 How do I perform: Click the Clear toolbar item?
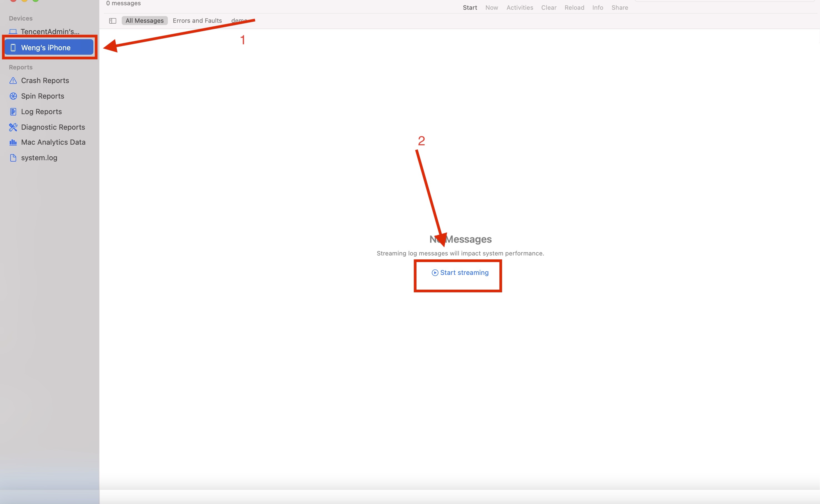[548, 7]
